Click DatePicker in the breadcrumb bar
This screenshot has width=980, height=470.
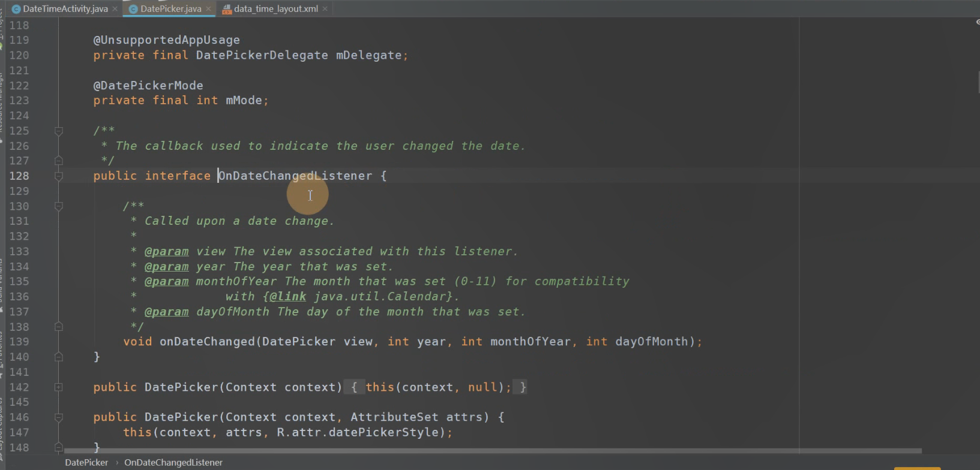(x=86, y=463)
